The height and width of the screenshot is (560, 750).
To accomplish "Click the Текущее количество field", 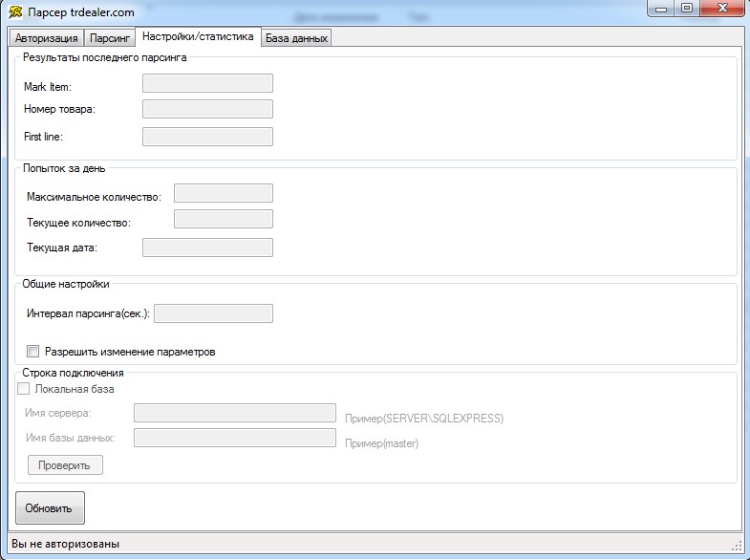I will click(x=224, y=219).
